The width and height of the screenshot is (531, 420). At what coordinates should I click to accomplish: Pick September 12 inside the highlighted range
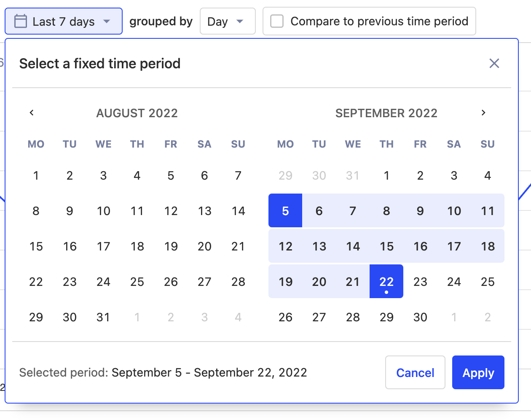285,246
